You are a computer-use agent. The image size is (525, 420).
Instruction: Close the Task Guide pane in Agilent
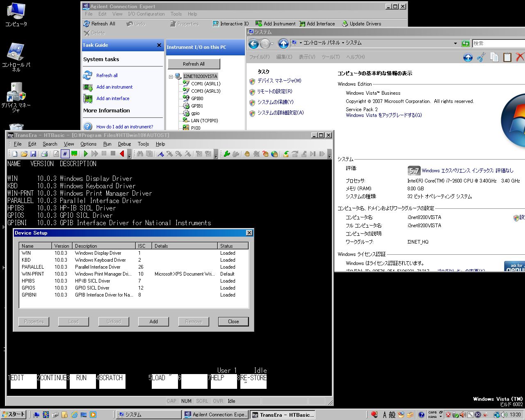click(159, 45)
